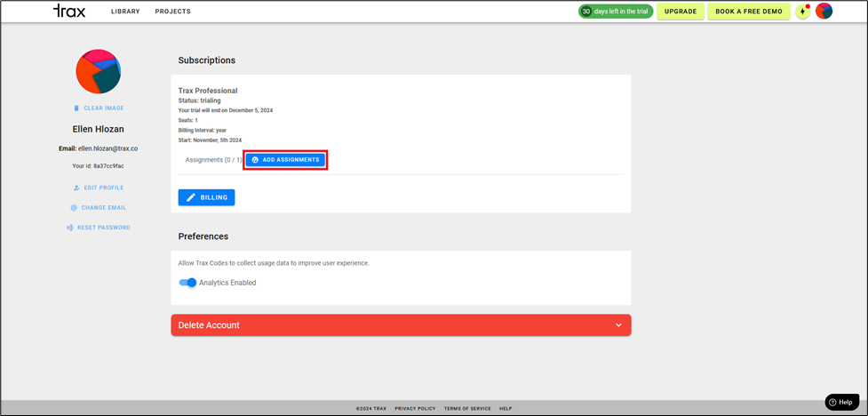Click Reset Password

coord(99,228)
